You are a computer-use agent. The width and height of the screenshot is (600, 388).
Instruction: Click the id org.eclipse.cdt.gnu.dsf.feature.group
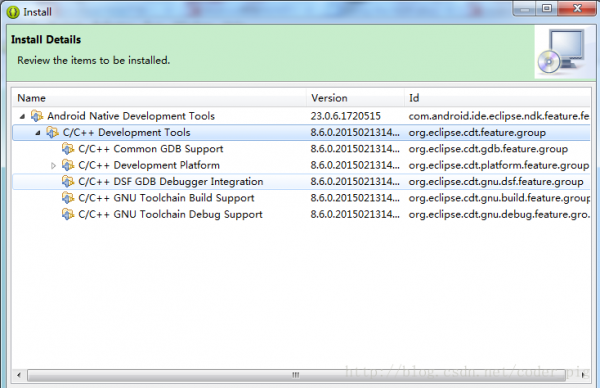[496, 182]
